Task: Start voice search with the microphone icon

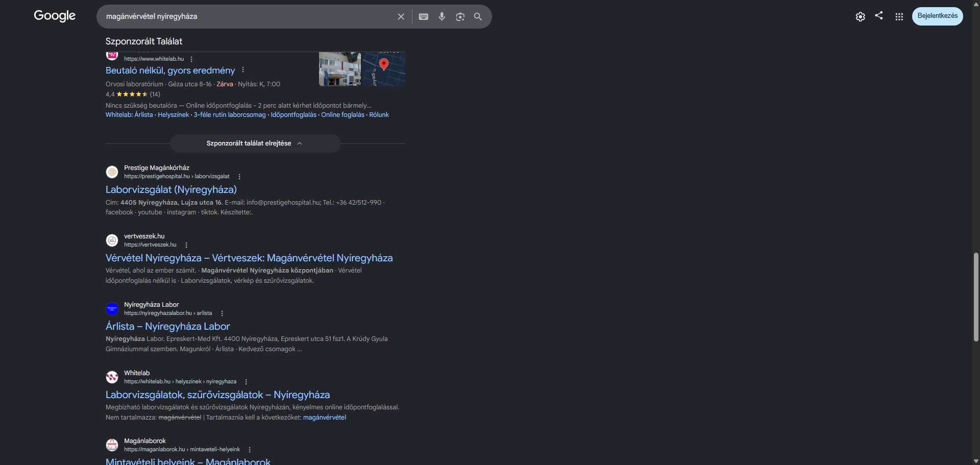Action: pyautogui.click(x=442, y=16)
